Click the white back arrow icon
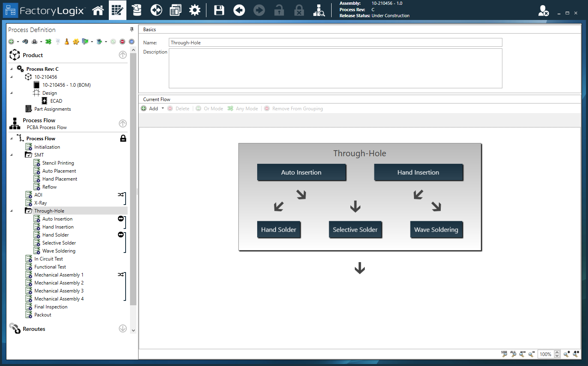This screenshot has height=366, width=588. click(239, 10)
